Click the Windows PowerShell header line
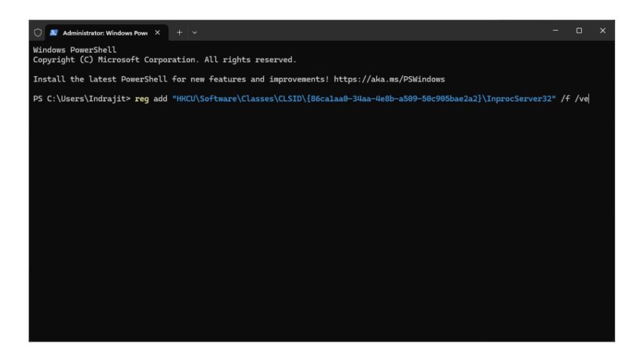This screenshot has height=362, width=644. 74,49
